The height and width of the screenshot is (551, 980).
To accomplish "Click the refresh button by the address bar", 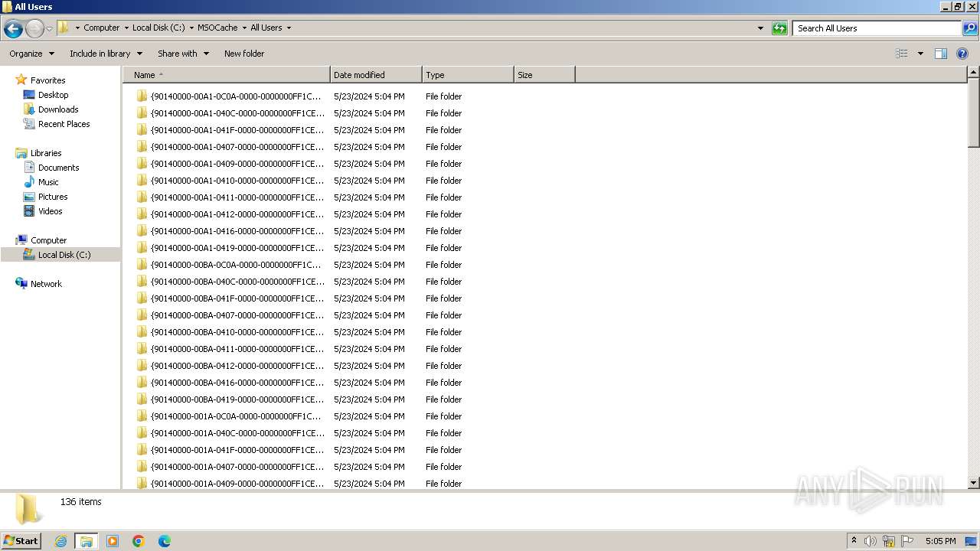I will point(779,28).
